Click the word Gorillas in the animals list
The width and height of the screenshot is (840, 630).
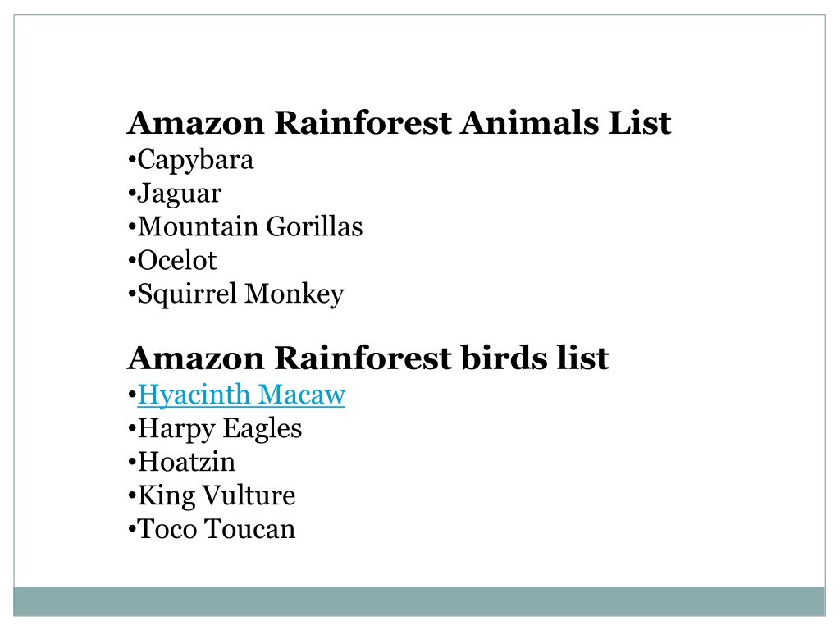tap(314, 226)
